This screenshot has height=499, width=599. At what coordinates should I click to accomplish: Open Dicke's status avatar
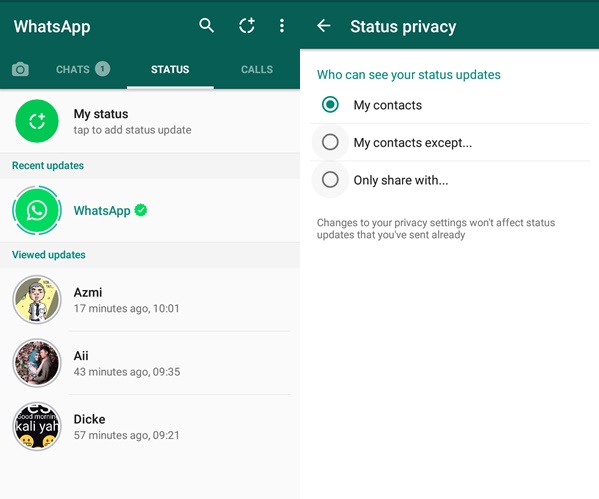[x=37, y=426]
